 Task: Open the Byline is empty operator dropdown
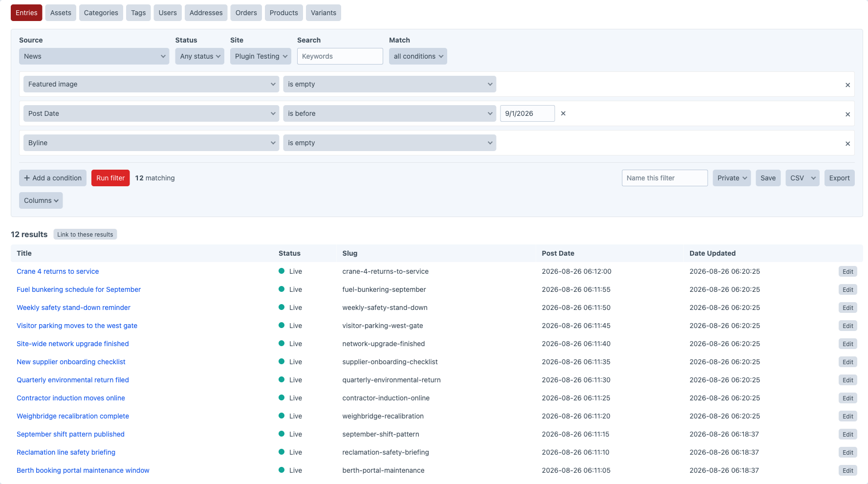390,143
